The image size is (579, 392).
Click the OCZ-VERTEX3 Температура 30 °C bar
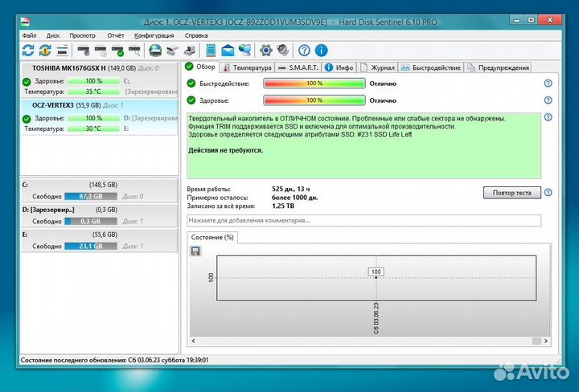point(93,129)
